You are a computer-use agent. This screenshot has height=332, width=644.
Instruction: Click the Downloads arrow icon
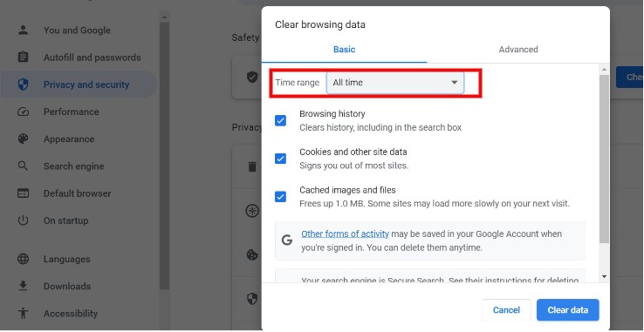click(x=23, y=286)
